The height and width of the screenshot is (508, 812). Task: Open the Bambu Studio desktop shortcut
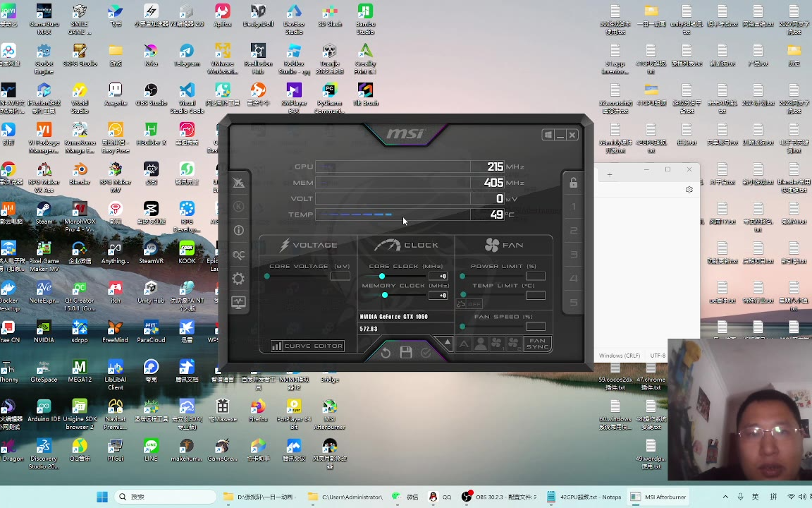coord(366,19)
